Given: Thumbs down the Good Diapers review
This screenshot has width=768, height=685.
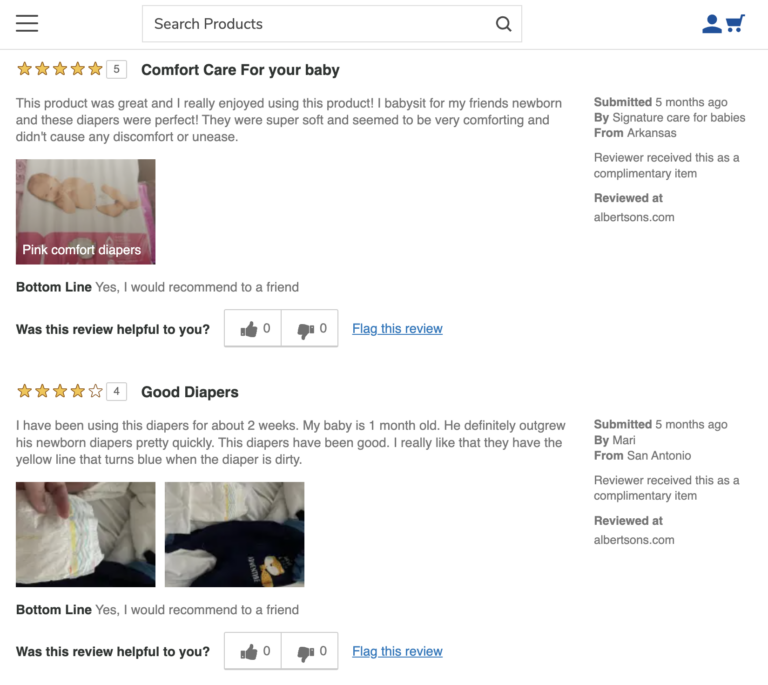Looking at the screenshot, I should tap(310, 652).
